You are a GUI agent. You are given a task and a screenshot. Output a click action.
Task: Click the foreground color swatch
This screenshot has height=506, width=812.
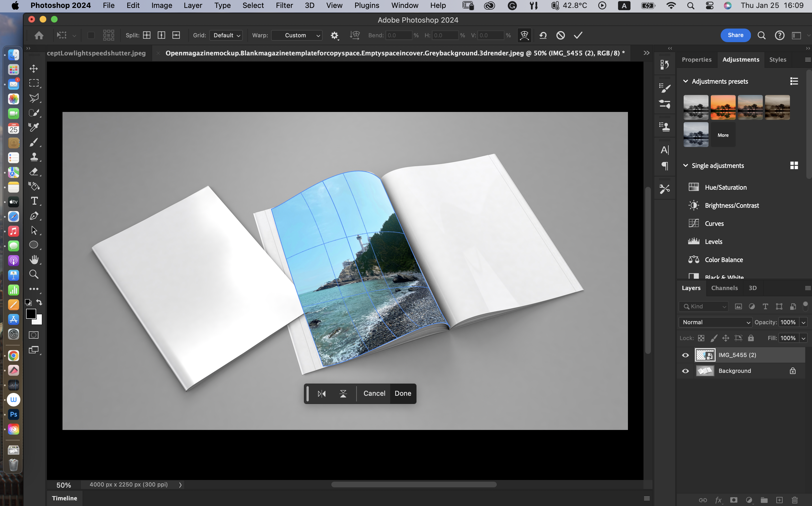point(31,313)
